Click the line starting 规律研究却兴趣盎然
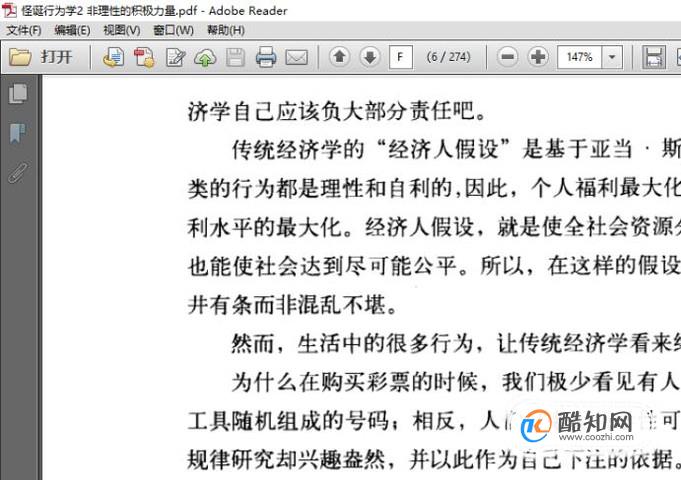 (x=434, y=460)
